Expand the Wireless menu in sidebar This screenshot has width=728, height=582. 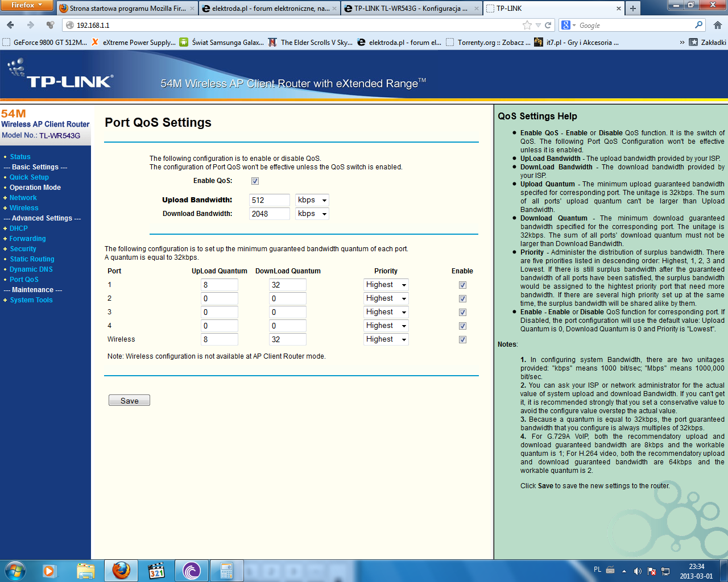coord(24,208)
